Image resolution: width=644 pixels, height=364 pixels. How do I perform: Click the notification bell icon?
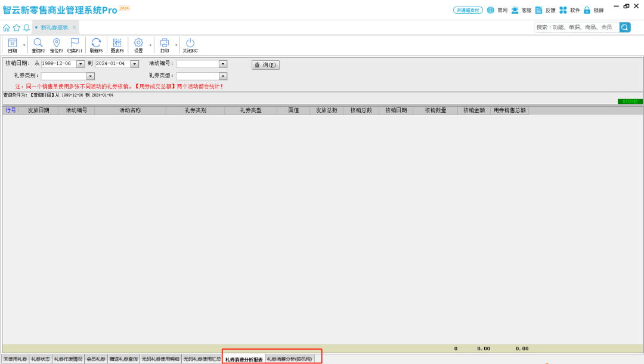(x=26, y=27)
